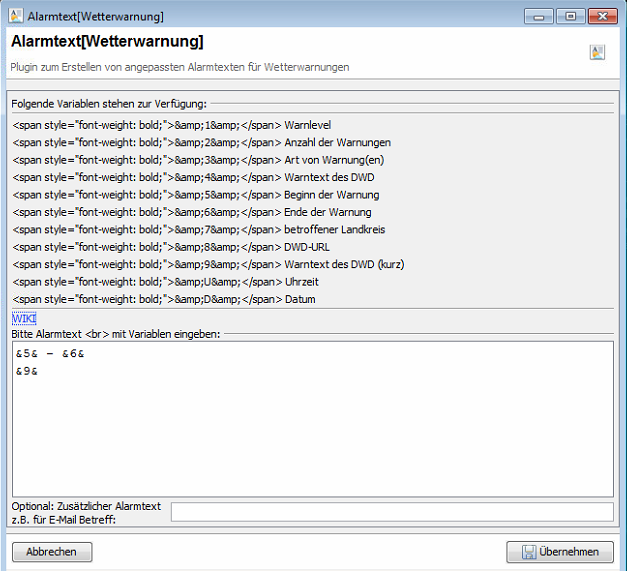Select the Anzahl der Warnungen variable line
The width and height of the screenshot is (627, 571).
point(200,142)
